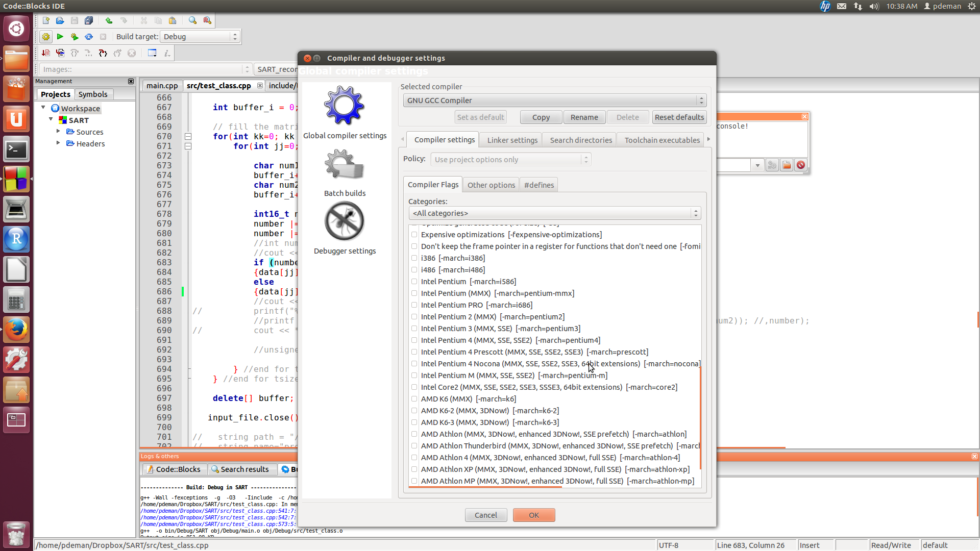Run the program with the green play icon
The height and width of the screenshot is (551, 980).
(60, 37)
